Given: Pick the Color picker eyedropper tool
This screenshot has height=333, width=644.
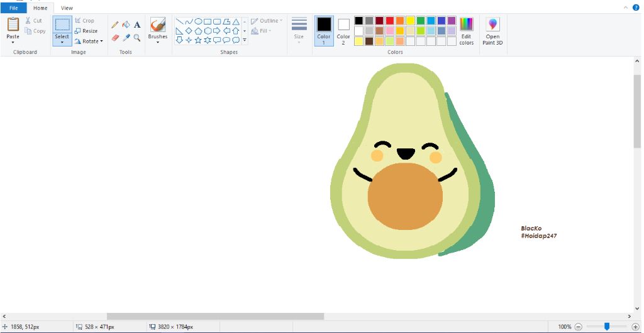Looking at the screenshot, I should click(126, 38).
